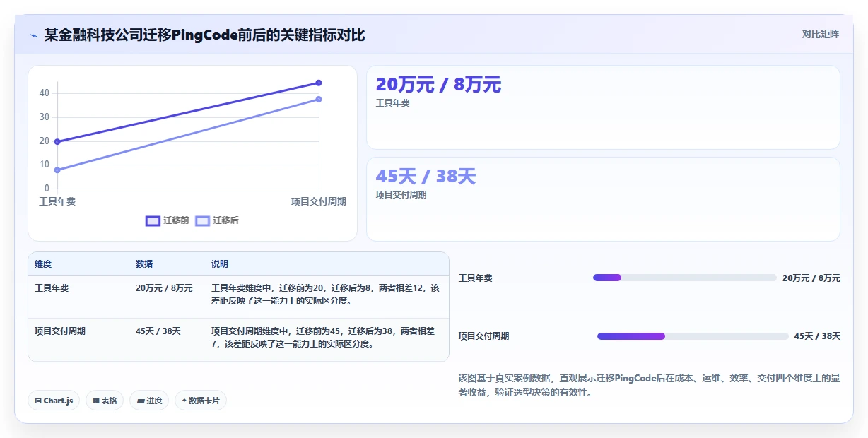Click the 数据卡片 tag chip
This screenshot has height=438, width=868.
[201, 401]
